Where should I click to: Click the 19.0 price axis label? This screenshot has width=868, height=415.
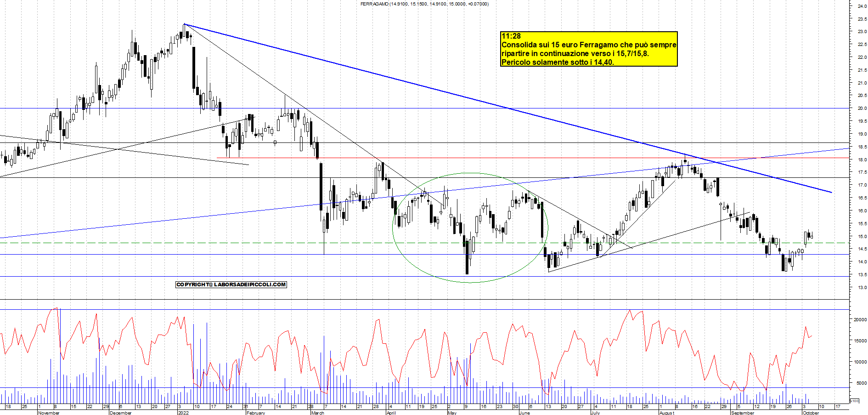tap(862, 134)
